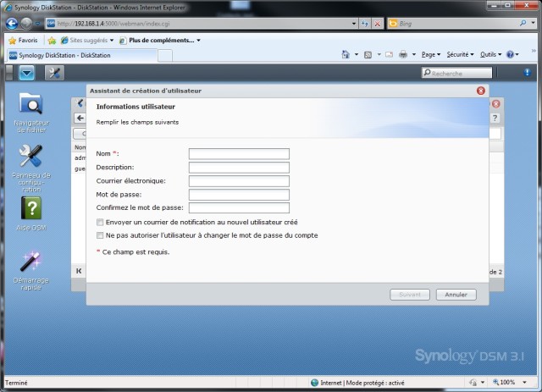Click the DSM main menu arrow button
Image resolution: width=542 pixels, height=392 pixels.
click(x=27, y=73)
